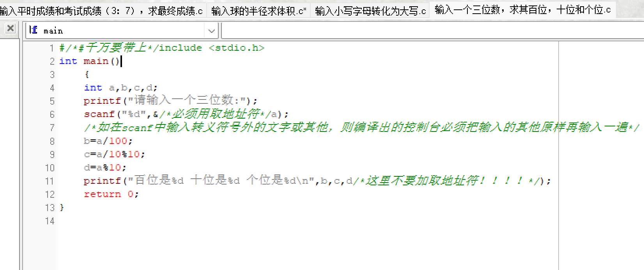Click the function icon beside main
The image size is (644, 270).
[34, 30]
